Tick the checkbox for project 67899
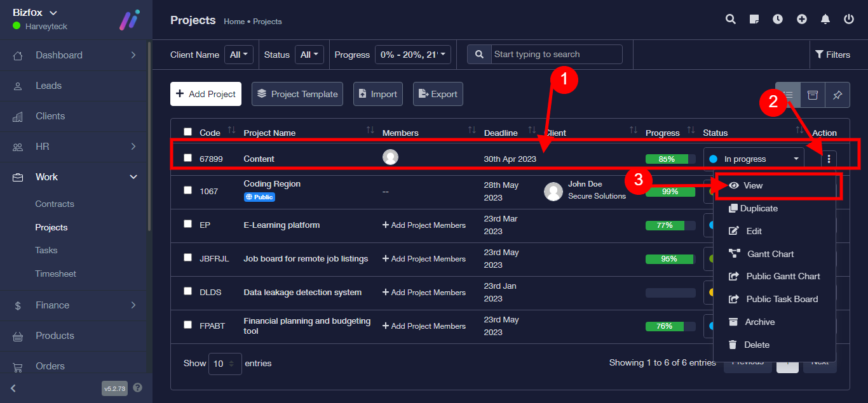 pyautogui.click(x=187, y=158)
